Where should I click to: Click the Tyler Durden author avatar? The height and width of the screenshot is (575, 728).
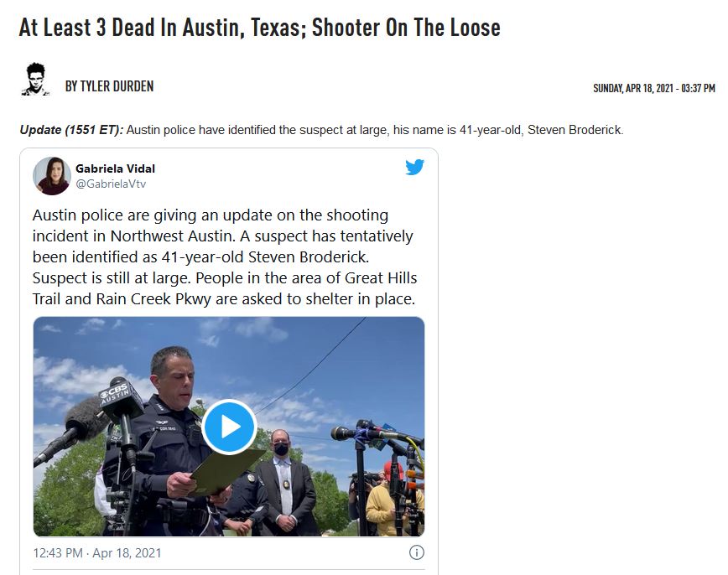pos(35,80)
